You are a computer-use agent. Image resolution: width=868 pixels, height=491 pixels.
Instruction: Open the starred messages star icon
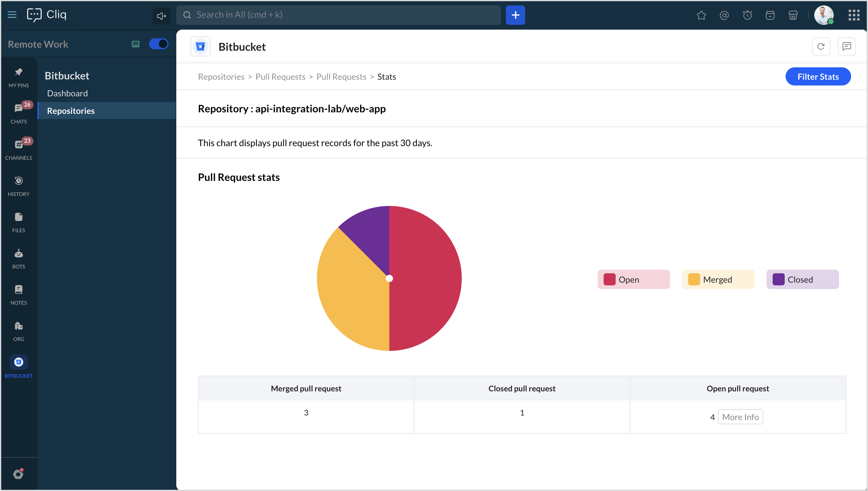point(701,15)
